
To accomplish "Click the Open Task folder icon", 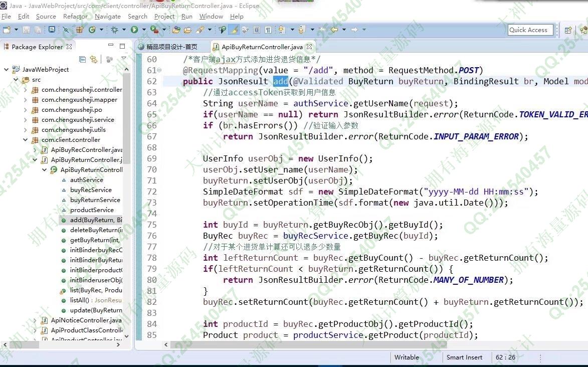I will point(187,30).
